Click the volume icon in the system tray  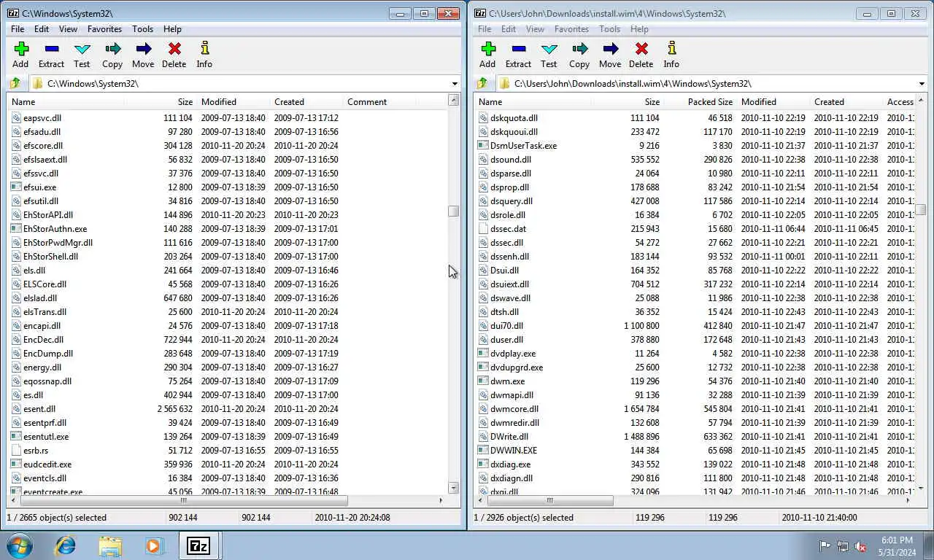(x=861, y=545)
